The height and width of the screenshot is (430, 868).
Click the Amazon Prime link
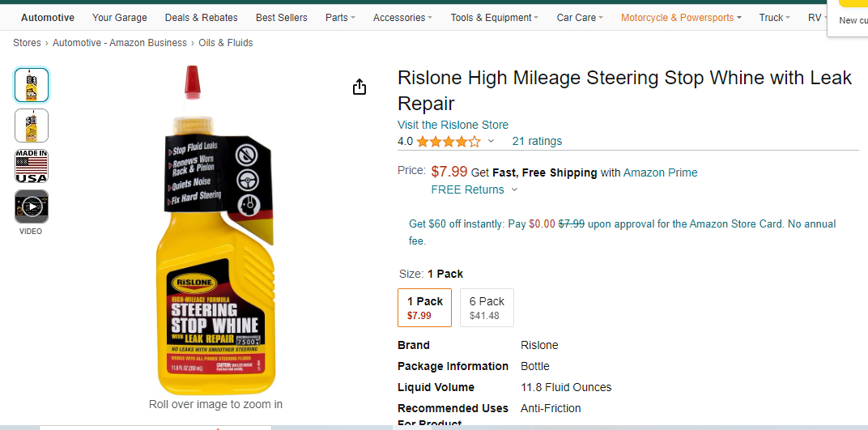(660, 172)
